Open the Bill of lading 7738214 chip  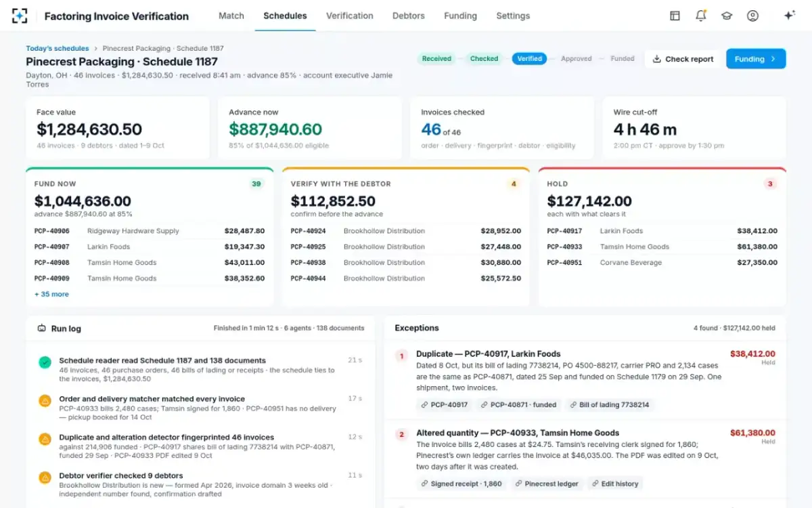(609, 404)
